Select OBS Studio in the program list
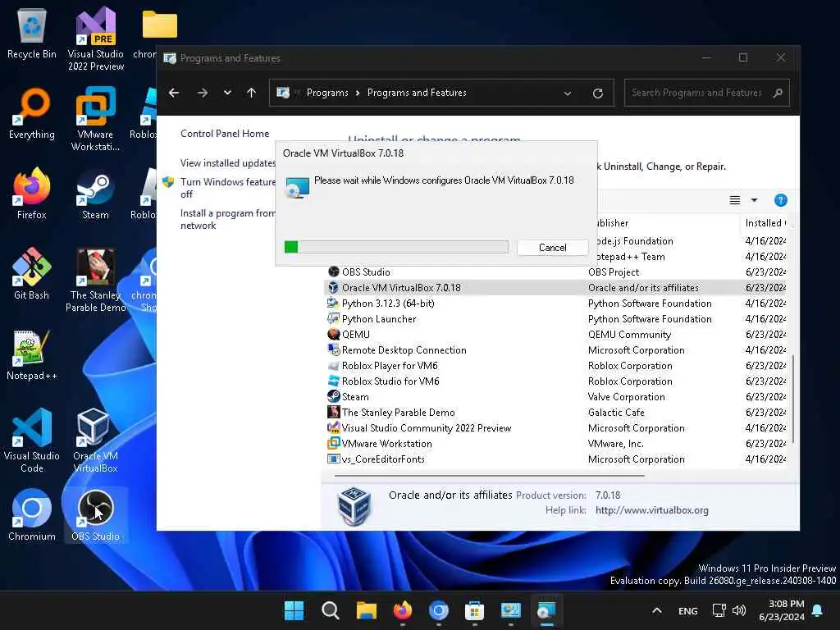The image size is (840, 630). click(x=556, y=272)
